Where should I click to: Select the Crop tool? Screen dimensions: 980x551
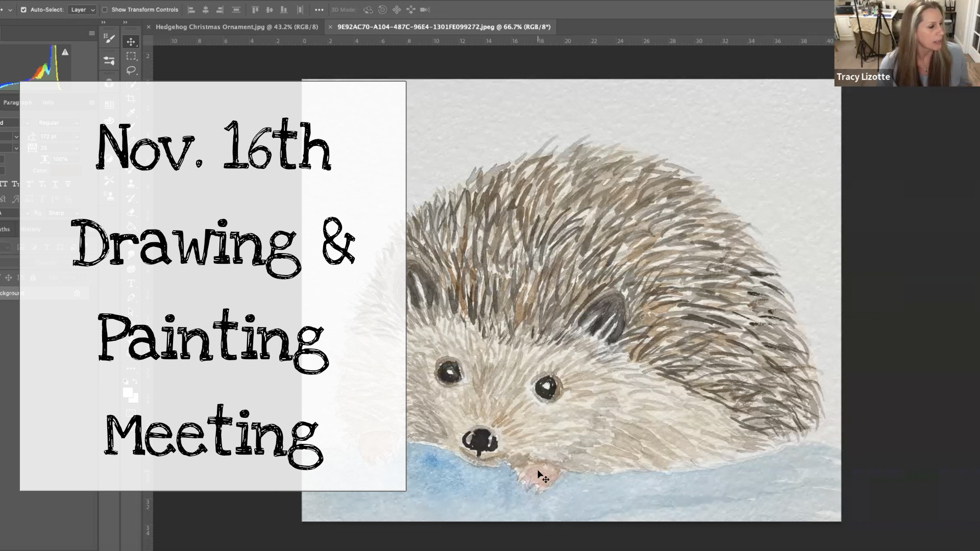(x=131, y=98)
